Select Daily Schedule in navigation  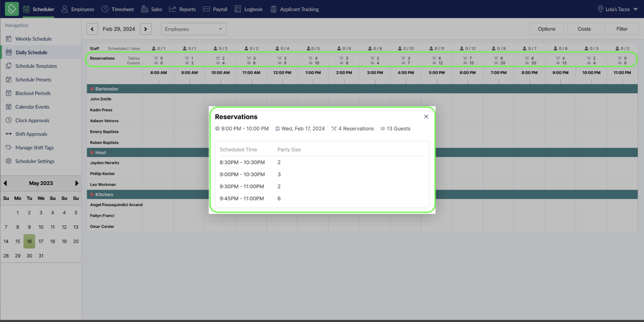[32, 52]
